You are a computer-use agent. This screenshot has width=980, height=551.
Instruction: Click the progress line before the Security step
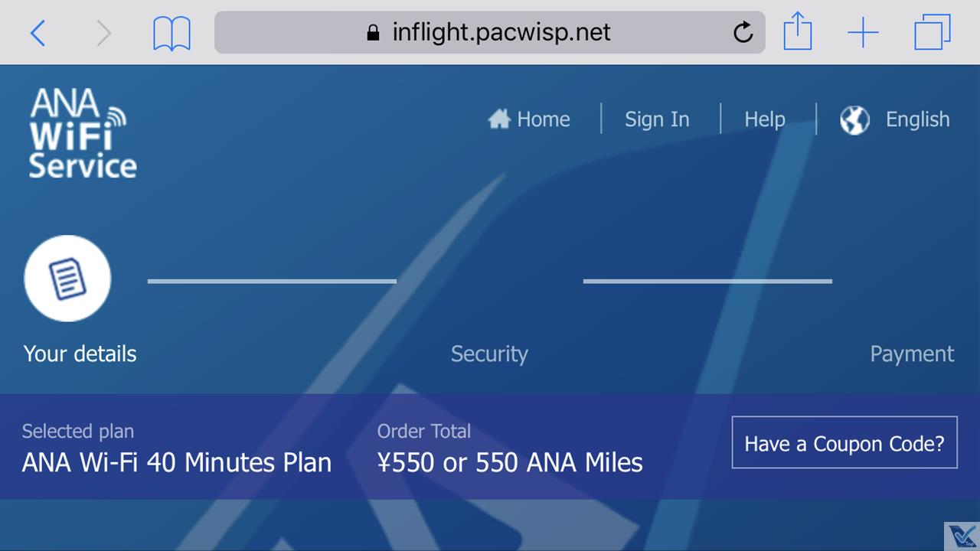[x=272, y=281]
